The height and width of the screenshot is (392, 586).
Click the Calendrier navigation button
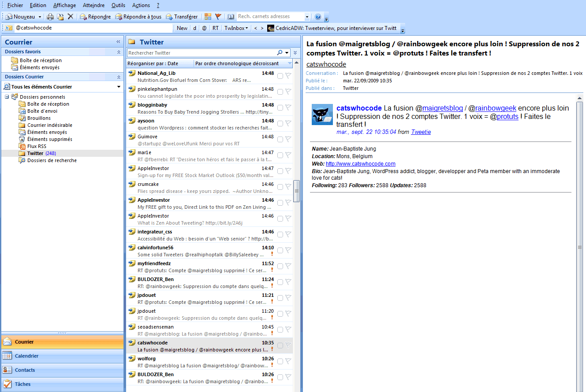[x=62, y=356]
